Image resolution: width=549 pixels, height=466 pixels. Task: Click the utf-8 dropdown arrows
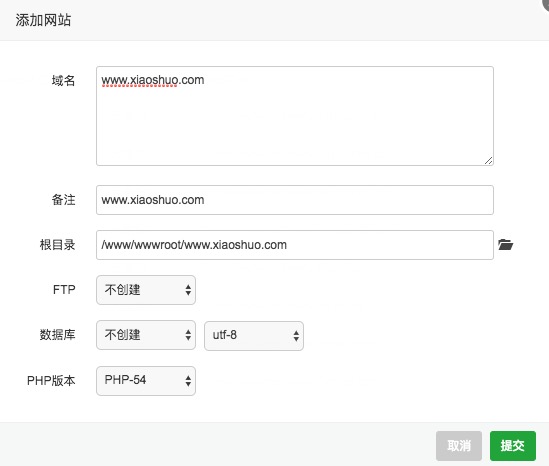click(296, 336)
